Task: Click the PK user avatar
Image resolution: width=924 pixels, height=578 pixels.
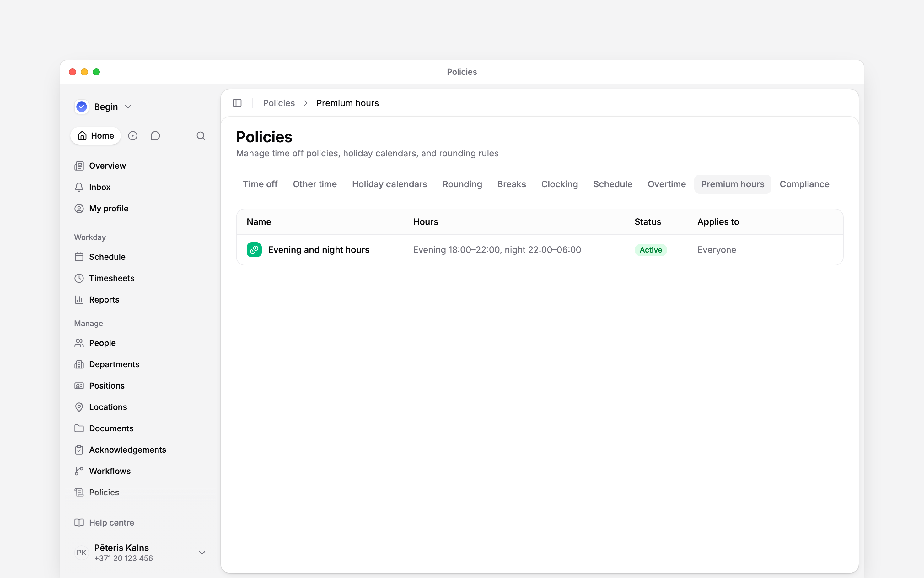Action: pyautogui.click(x=82, y=553)
